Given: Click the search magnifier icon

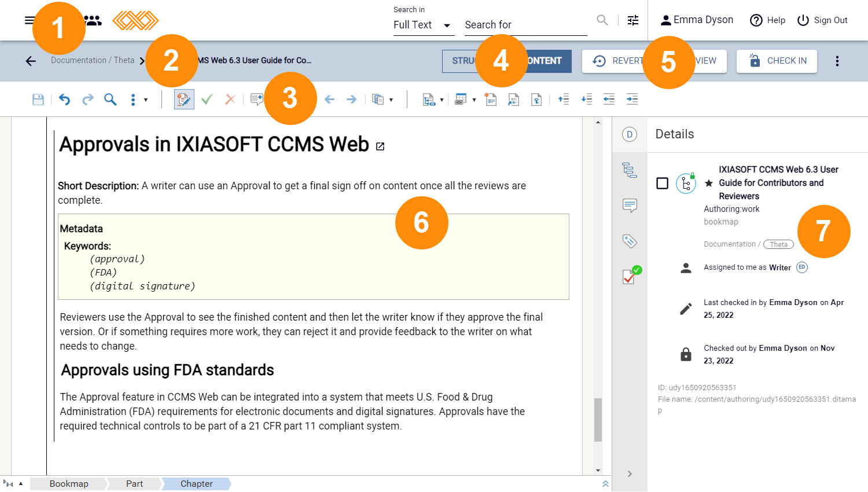Looking at the screenshot, I should [x=602, y=20].
